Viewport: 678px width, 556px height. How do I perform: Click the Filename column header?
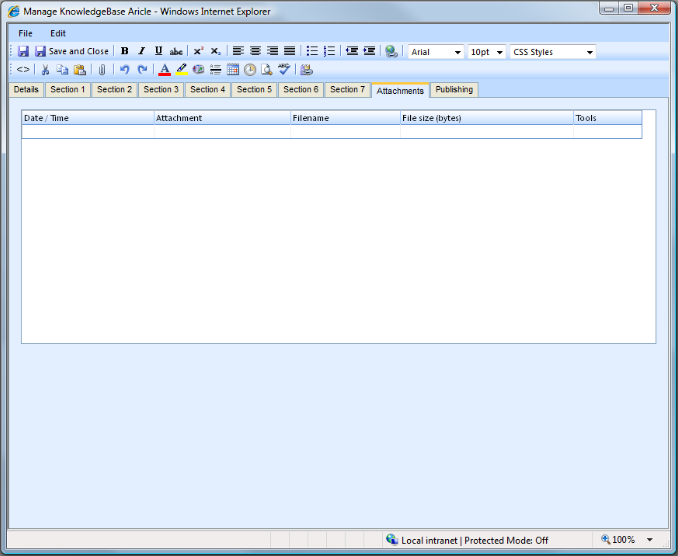(345, 118)
